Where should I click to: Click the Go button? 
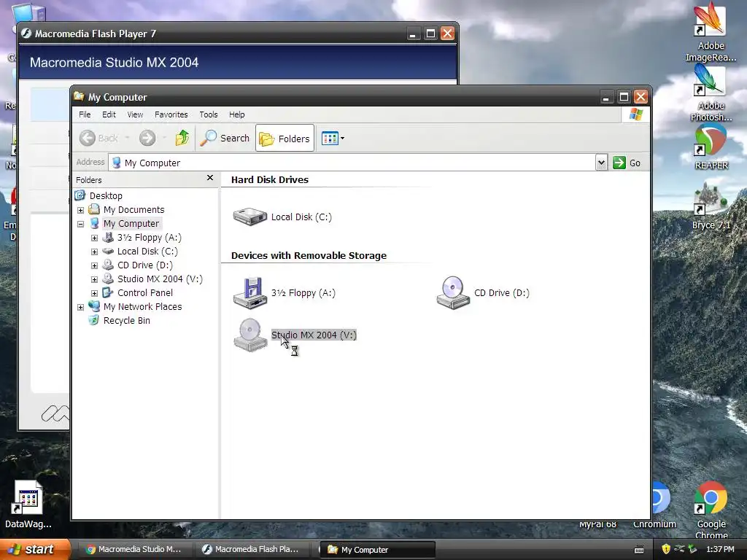[627, 163]
